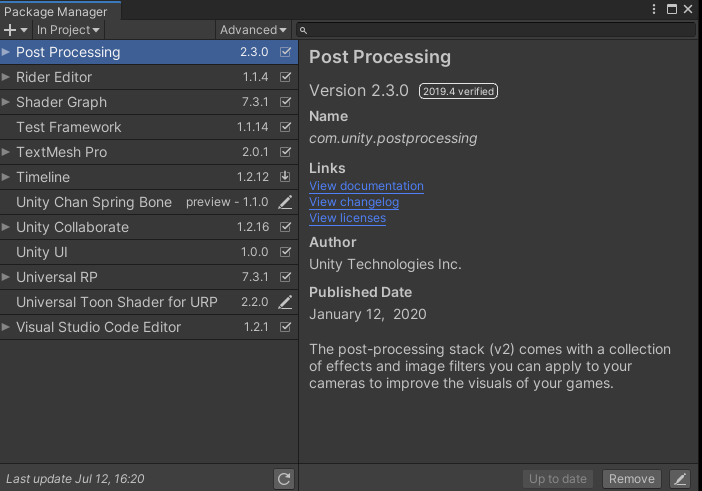Open the In Project filter dropdown
Viewport: 702px width, 491px height.
(68, 30)
